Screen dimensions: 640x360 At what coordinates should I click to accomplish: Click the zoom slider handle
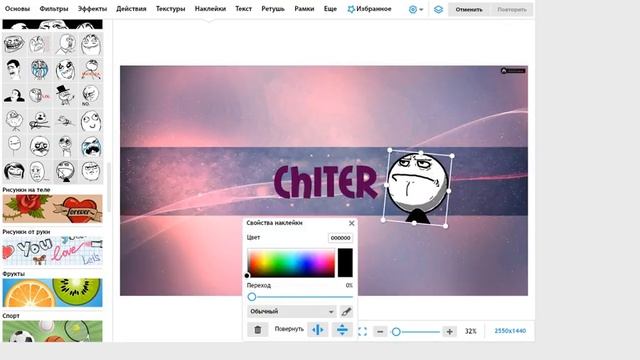point(396,332)
